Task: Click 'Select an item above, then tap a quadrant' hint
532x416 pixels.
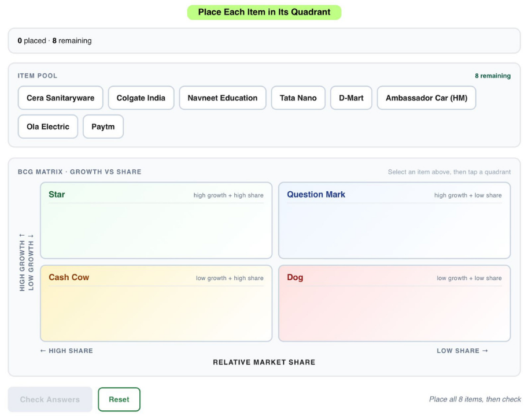Action: 449,172
